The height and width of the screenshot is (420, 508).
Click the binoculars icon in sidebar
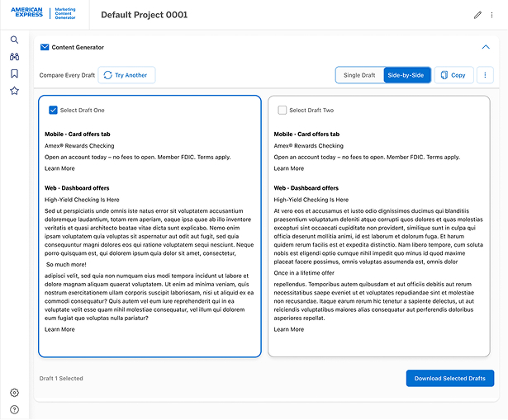[14, 57]
